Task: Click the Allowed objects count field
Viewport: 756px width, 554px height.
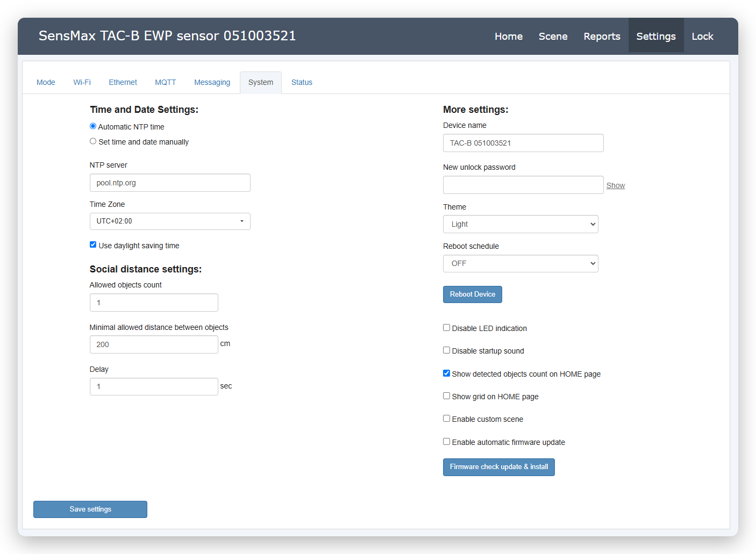Action: [154, 303]
